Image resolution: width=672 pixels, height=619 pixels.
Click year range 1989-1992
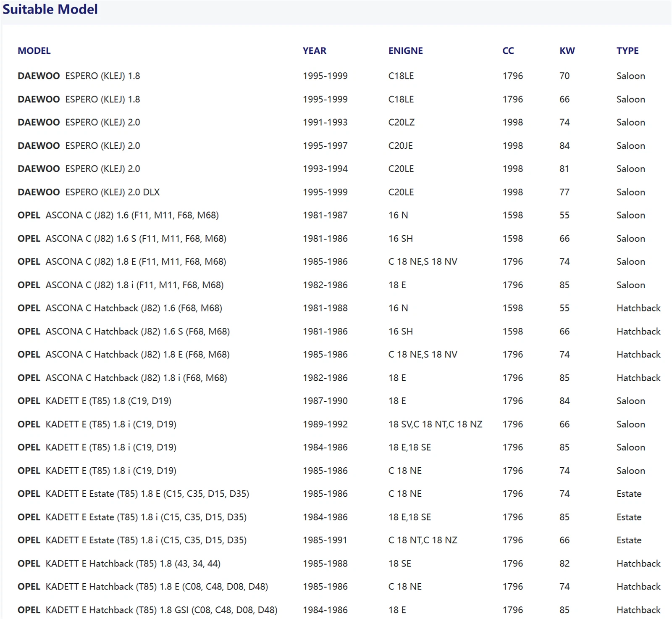pos(325,424)
